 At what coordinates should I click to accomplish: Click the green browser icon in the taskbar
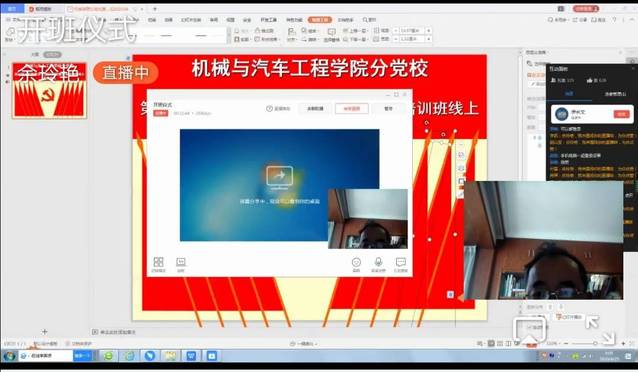109,356
